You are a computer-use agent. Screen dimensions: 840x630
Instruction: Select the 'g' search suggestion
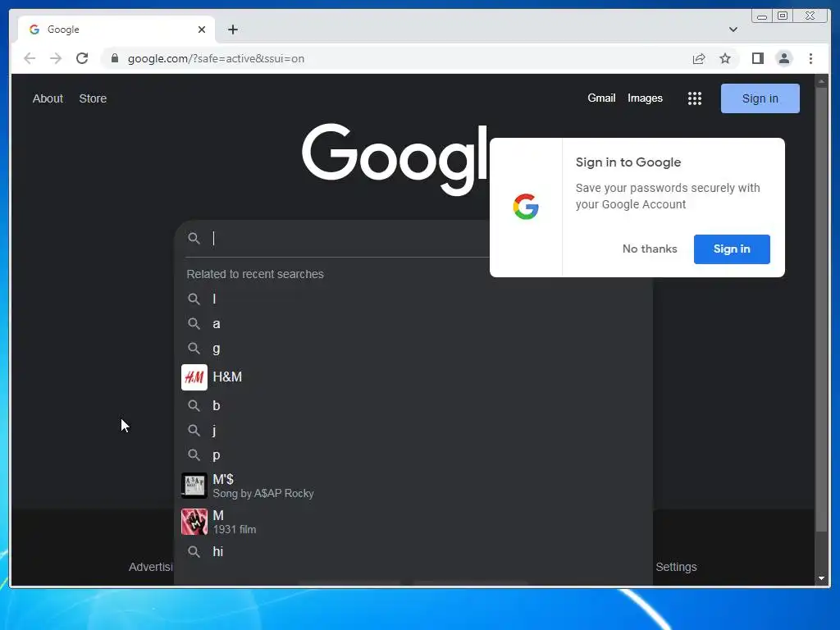coord(413,349)
